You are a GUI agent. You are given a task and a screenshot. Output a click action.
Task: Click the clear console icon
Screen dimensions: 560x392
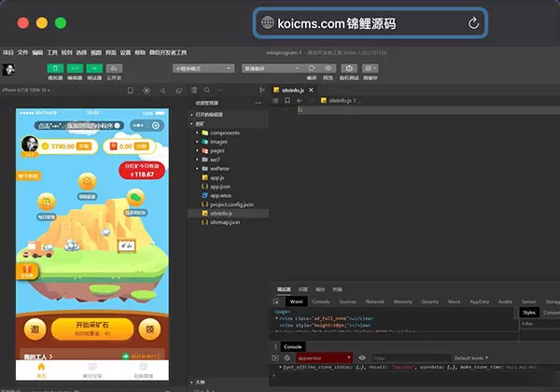point(287,357)
